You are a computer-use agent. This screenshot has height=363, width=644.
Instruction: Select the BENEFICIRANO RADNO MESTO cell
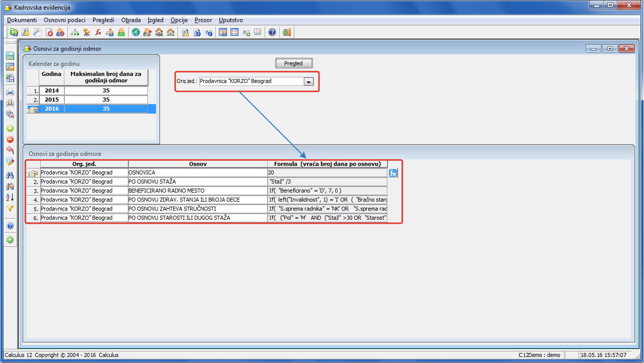tap(198, 191)
